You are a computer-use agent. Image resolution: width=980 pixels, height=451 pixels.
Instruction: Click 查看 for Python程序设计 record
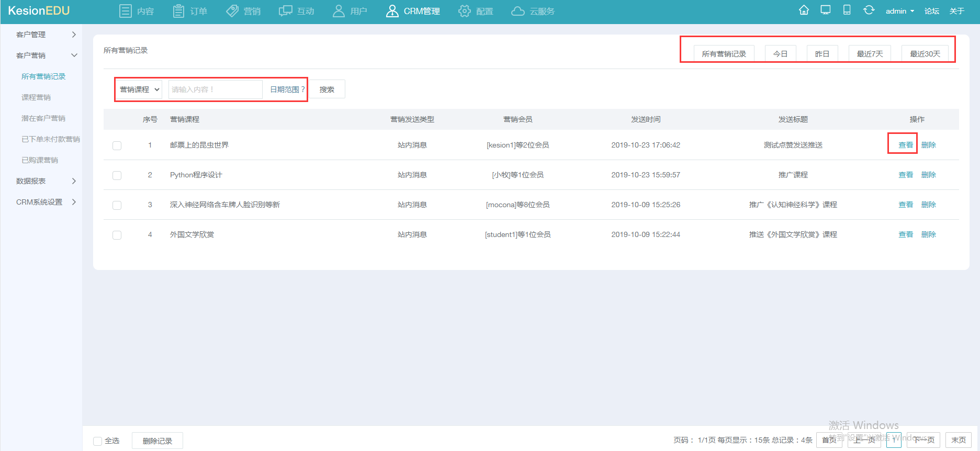[x=906, y=175]
